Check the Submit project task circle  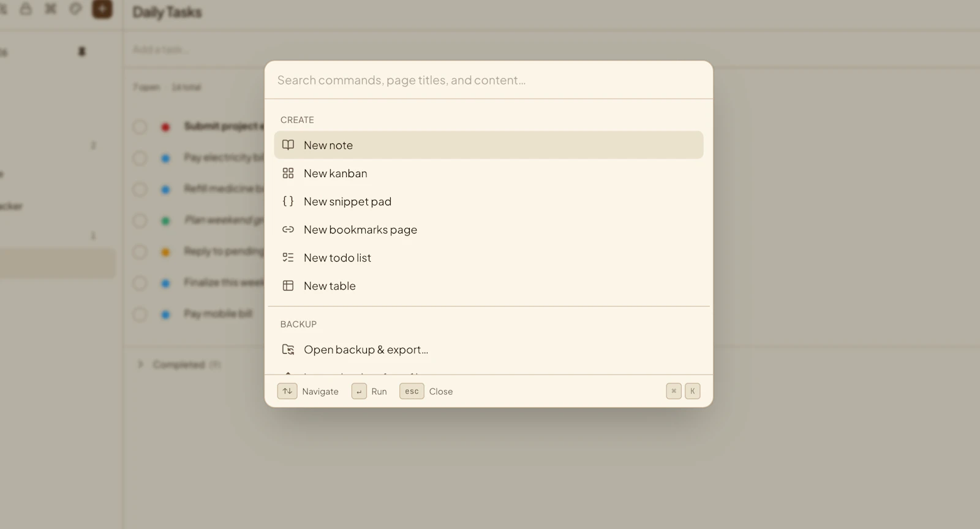(x=140, y=127)
